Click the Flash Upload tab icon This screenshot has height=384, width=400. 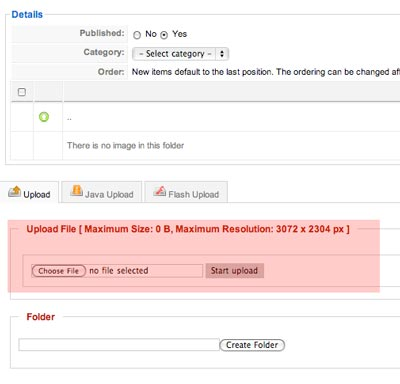159,191
